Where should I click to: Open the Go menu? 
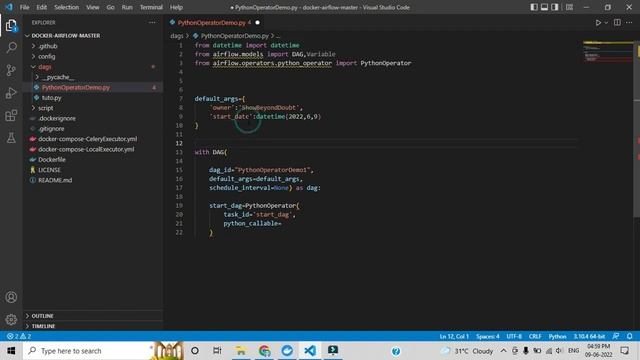coord(111,7)
